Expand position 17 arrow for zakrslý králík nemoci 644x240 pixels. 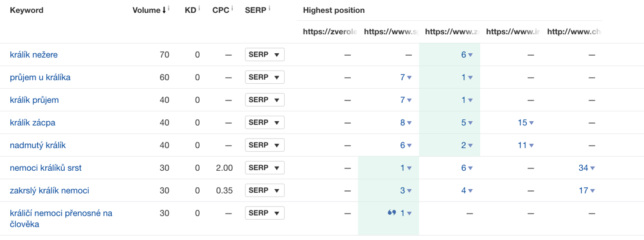point(592,190)
